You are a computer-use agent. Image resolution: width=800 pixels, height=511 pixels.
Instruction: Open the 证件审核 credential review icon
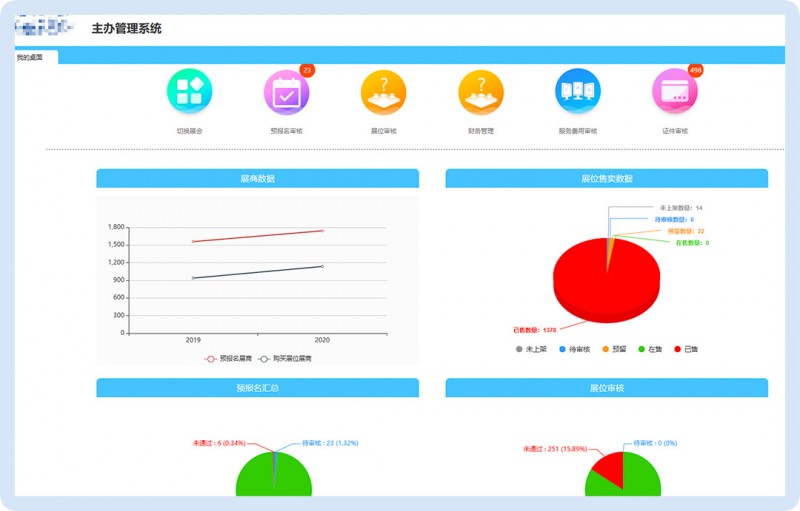(674, 91)
